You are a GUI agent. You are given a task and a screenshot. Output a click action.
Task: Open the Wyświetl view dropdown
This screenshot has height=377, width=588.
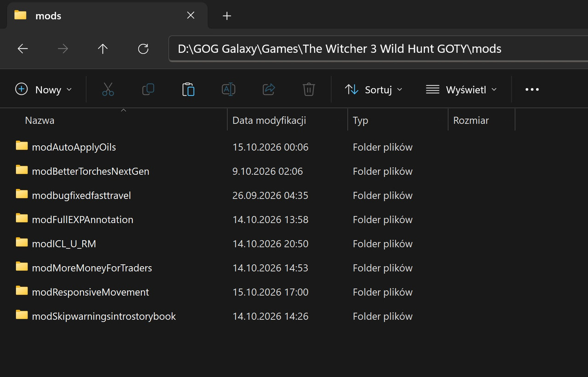462,90
